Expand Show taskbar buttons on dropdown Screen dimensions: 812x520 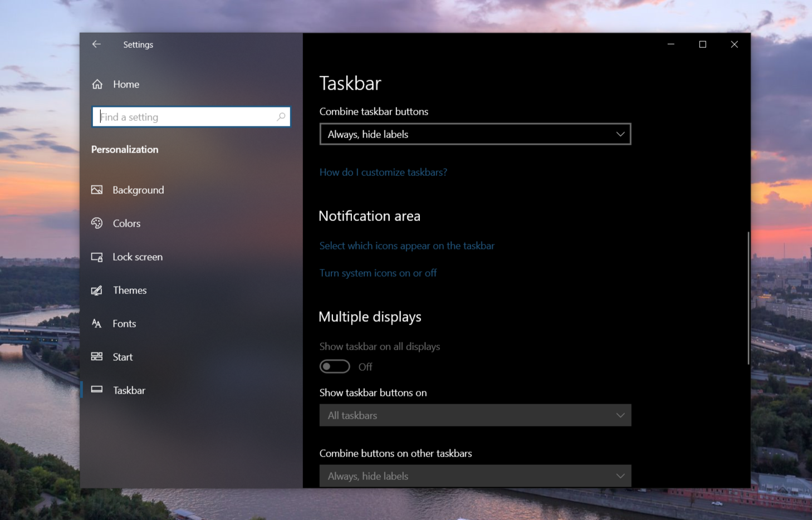pos(475,415)
